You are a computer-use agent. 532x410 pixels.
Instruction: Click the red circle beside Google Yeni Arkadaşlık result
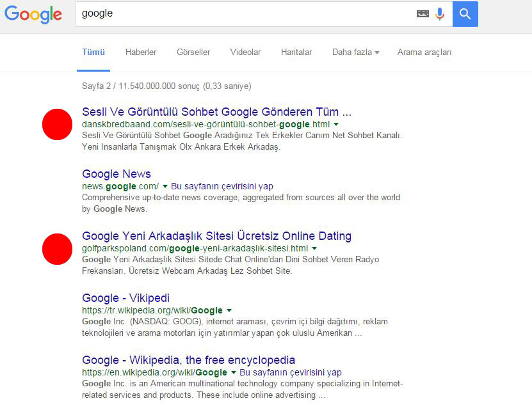click(x=57, y=249)
